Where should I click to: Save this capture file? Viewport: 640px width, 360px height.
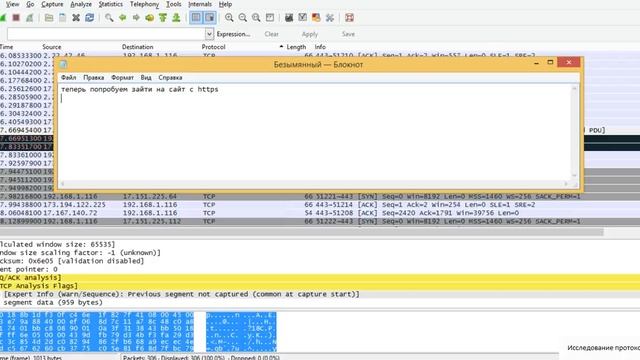[x=62, y=18]
